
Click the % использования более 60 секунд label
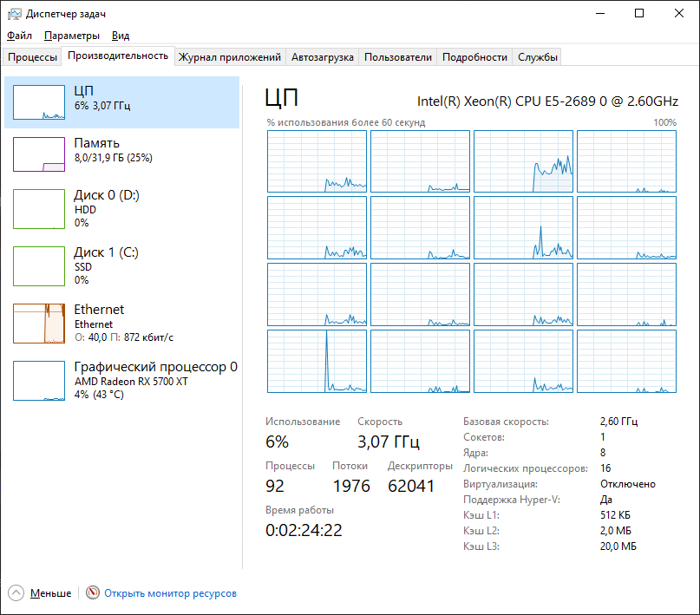[346, 122]
